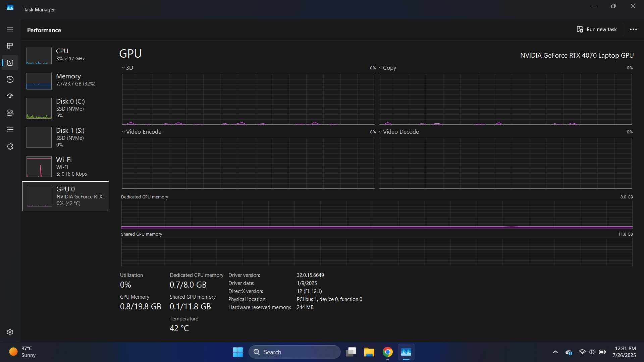The height and width of the screenshot is (362, 644).
Task: Select the GPU 0 performance entry
Action: (65, 196)
